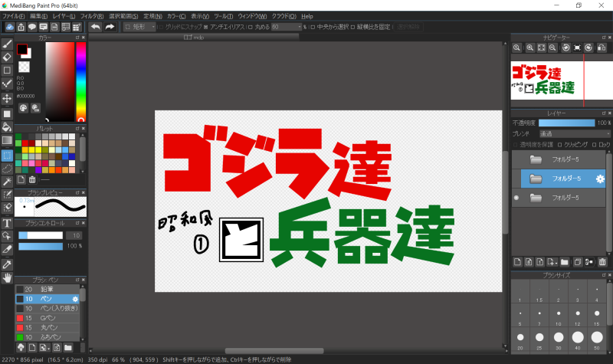Select the Hand pan tool
This screenshot has width=613, height=364.
[7, 278]
